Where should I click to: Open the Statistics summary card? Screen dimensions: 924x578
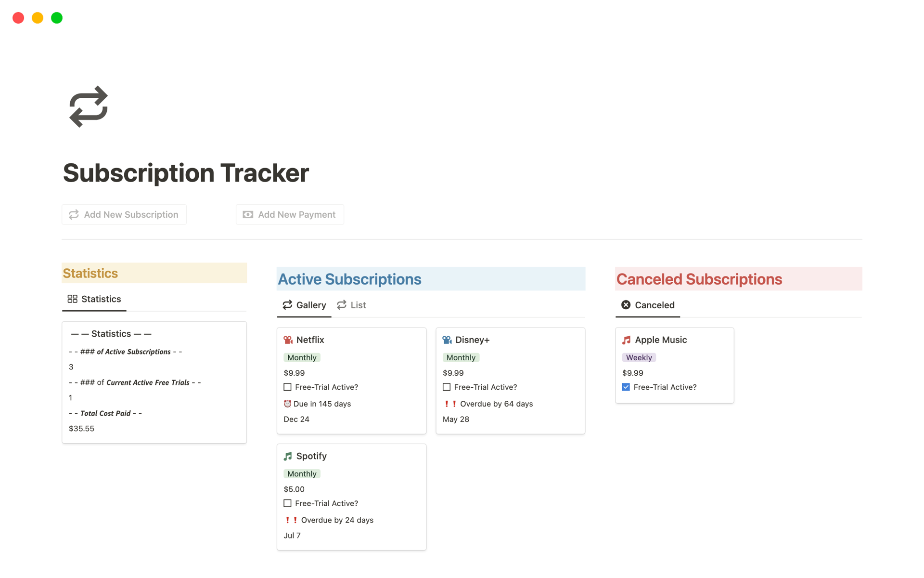[x=154, y=381]
